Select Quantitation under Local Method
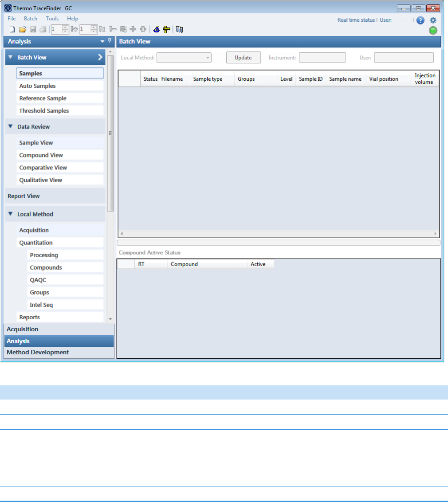The height and width of the screenshot is (502, 448). point(60,243)
